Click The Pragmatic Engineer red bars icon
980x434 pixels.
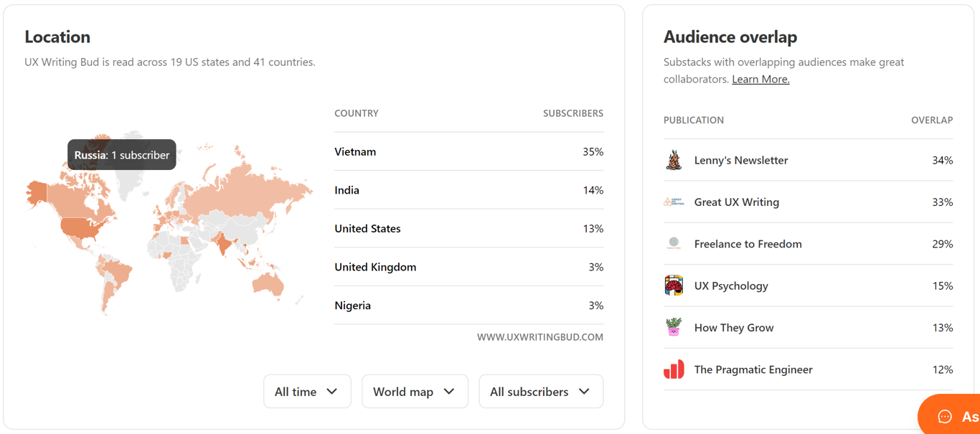pyautogui.click(x=674, y=369)
